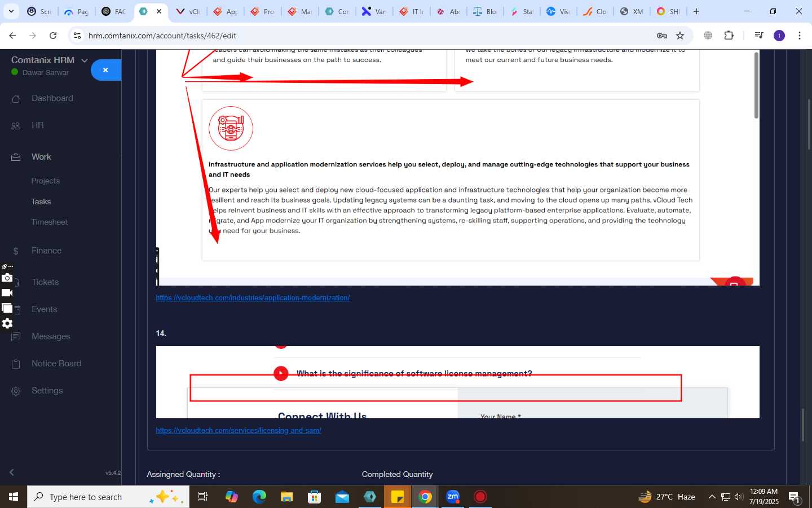The height and width of the screenshot is (508, 812).
Task: Click the infrastructure modernization screenshot image
Action: (x=458, y=168)
